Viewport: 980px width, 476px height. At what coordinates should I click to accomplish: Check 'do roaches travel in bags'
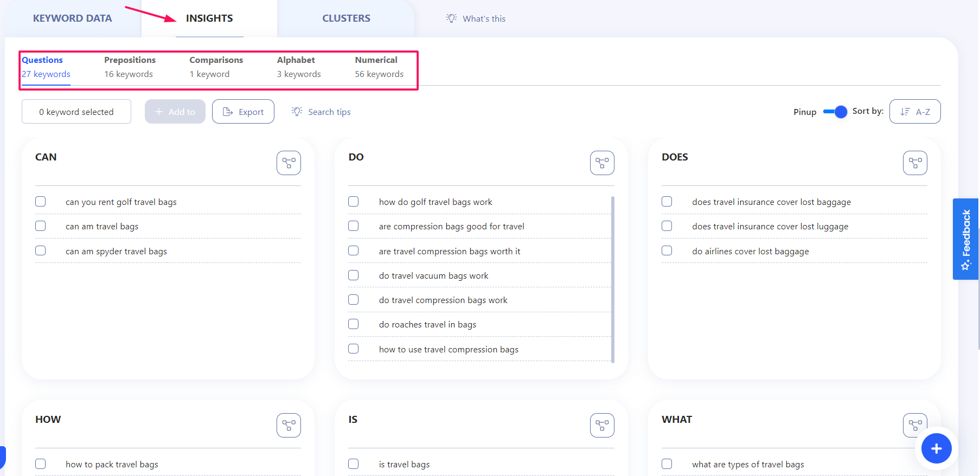[x=354, y=324]
